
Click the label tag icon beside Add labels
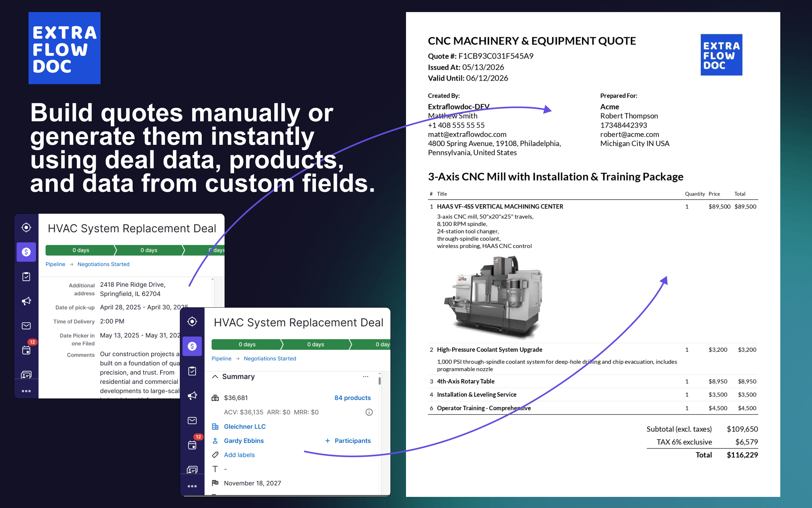click(215, 455)
